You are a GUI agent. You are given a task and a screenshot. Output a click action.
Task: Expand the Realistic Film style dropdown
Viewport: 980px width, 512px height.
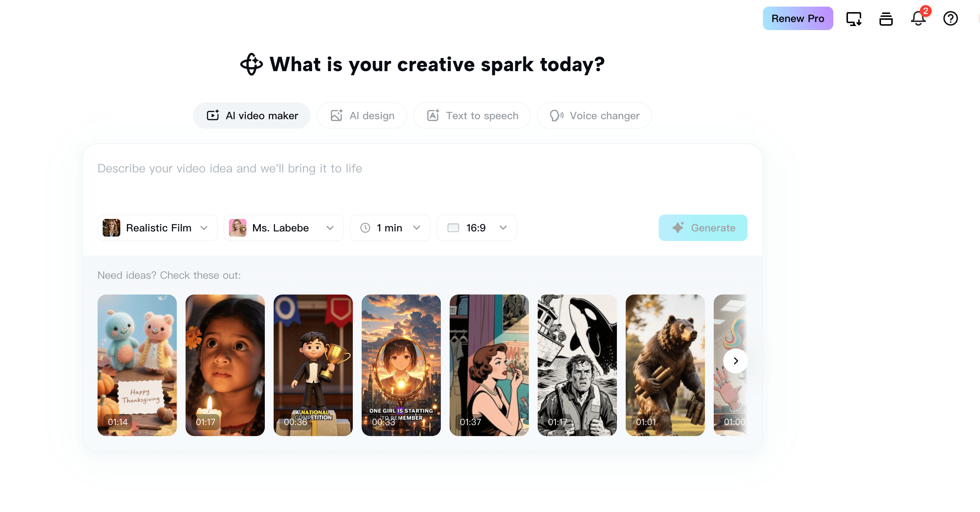coord(157,228)
